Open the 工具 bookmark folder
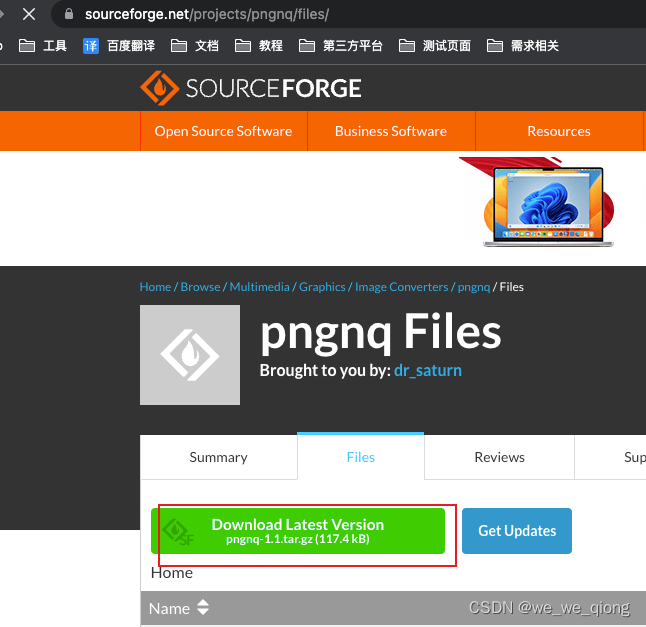 coord(43,46)
